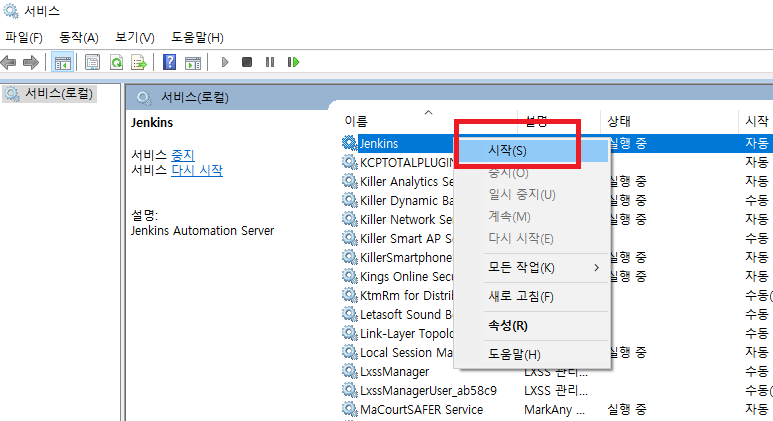Choose 속성(R) in context menu
773x421 pixels.
(x=532, y=325)
